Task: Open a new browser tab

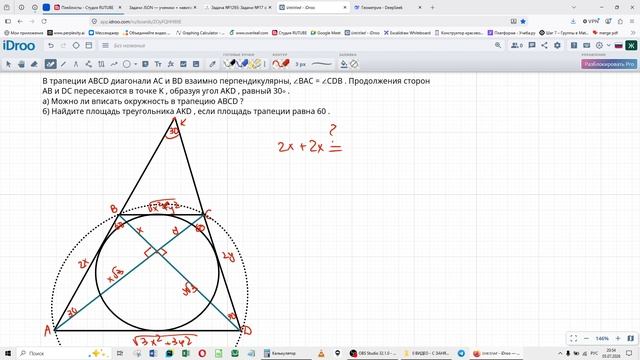Action: 432,7
